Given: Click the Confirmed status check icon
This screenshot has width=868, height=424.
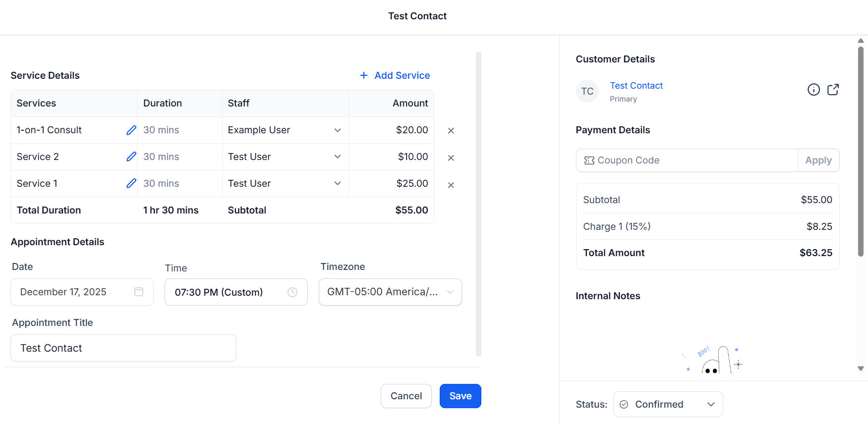Looking at the screenshot, I should click(x=624, y=405).
